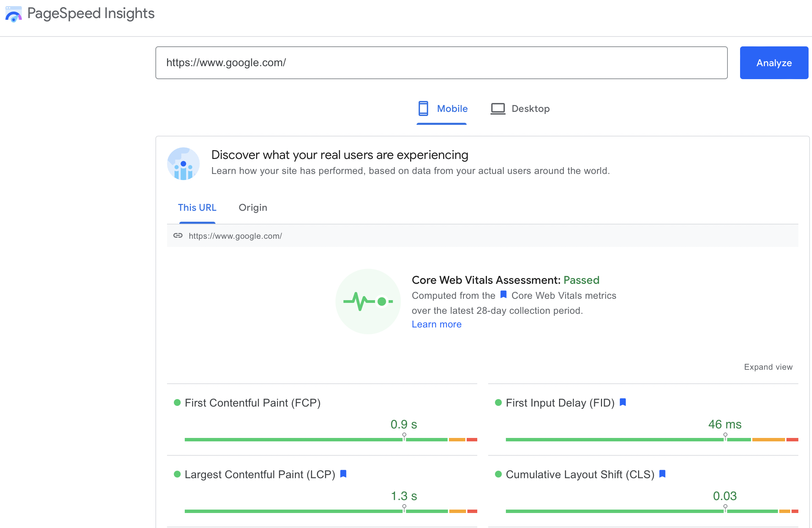Click the First Contentful Paint metric title
812x528 pixels.
(x=252, y=403)
